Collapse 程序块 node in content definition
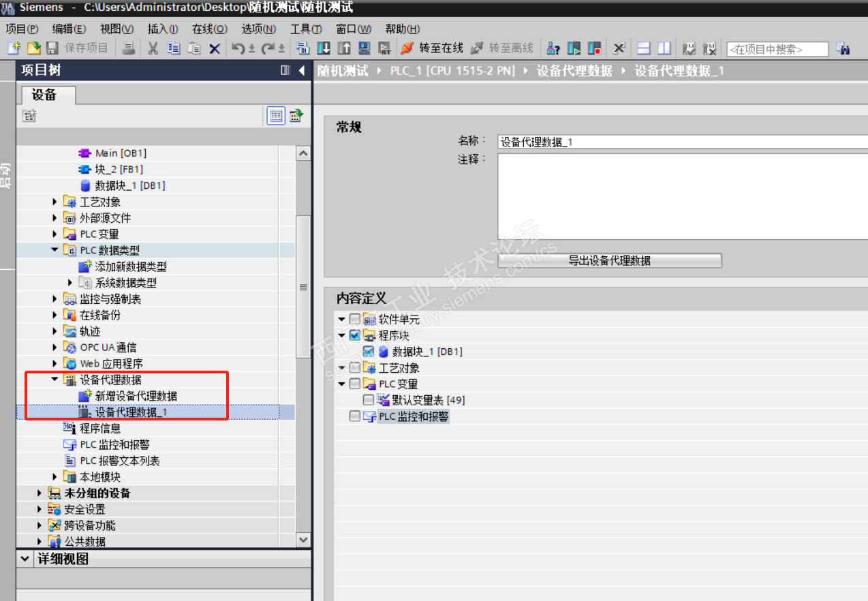The height and width of the screenshot is (601, 868). [x=341, y=335]
